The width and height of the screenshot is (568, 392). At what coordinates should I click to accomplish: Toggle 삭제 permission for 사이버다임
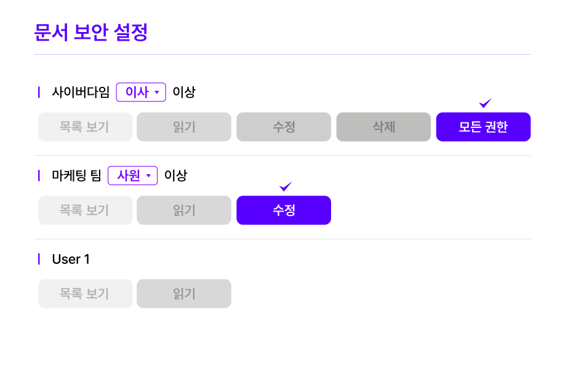tap(383, 127)
